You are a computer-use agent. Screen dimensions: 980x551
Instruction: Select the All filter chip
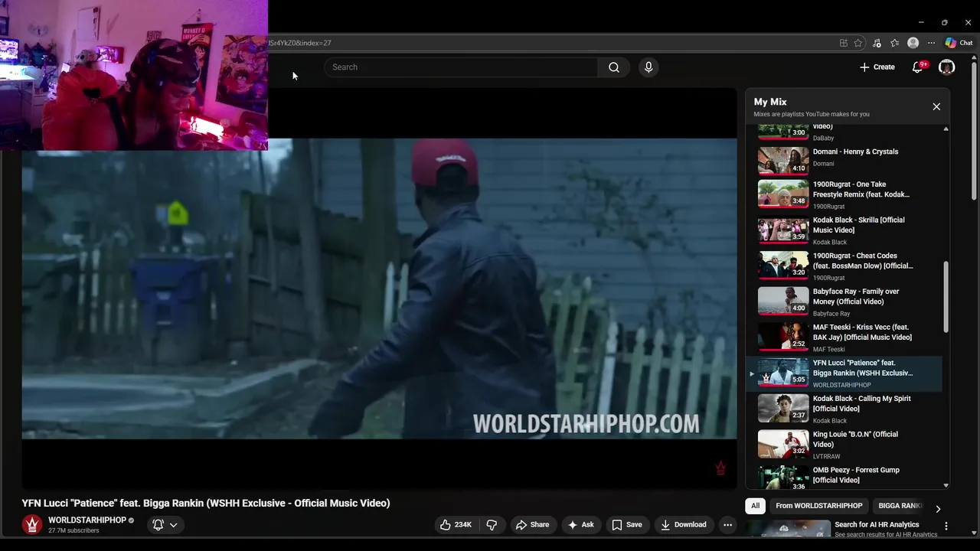click(755, 506)
